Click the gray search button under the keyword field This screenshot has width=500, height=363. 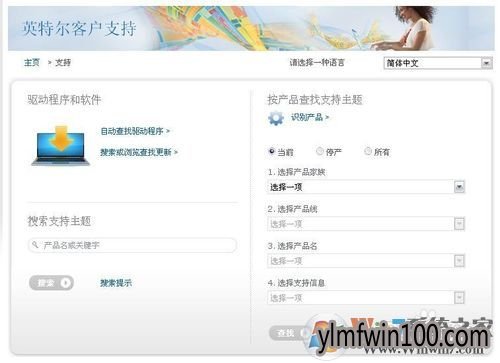tap(51, 283)
